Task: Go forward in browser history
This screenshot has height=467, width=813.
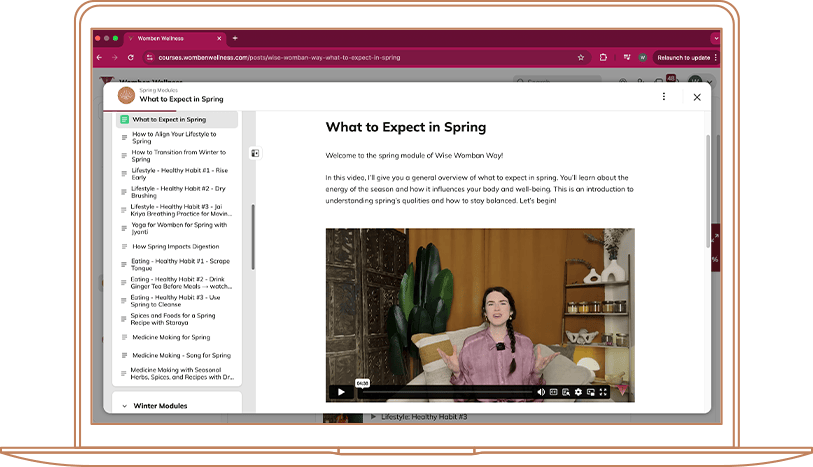Action: (x=115, y=58)
